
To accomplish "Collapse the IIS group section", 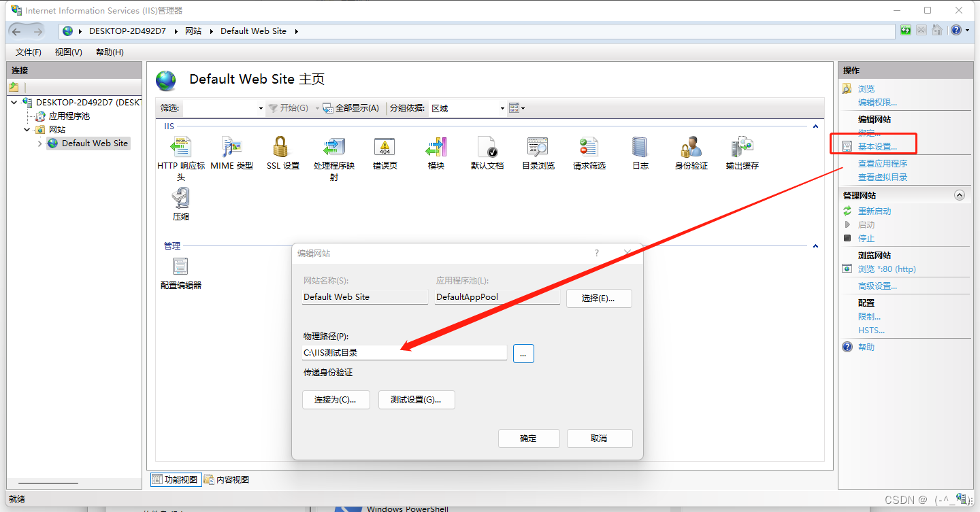I will coord(815,126).
